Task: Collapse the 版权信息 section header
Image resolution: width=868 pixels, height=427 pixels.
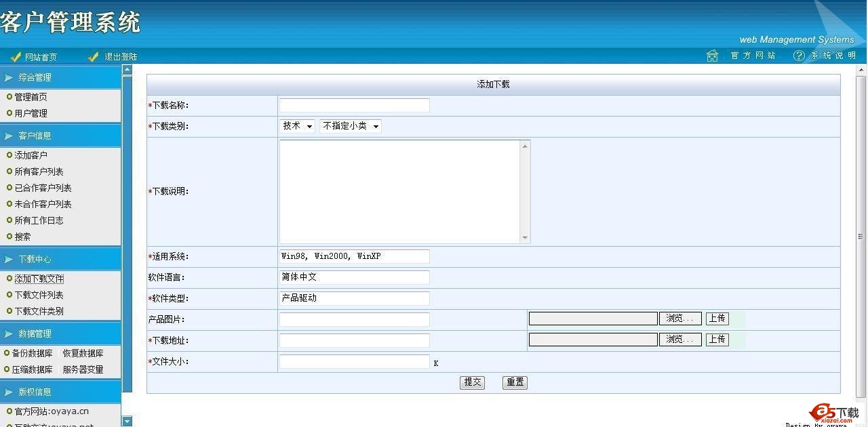Action: click(60, 392)
